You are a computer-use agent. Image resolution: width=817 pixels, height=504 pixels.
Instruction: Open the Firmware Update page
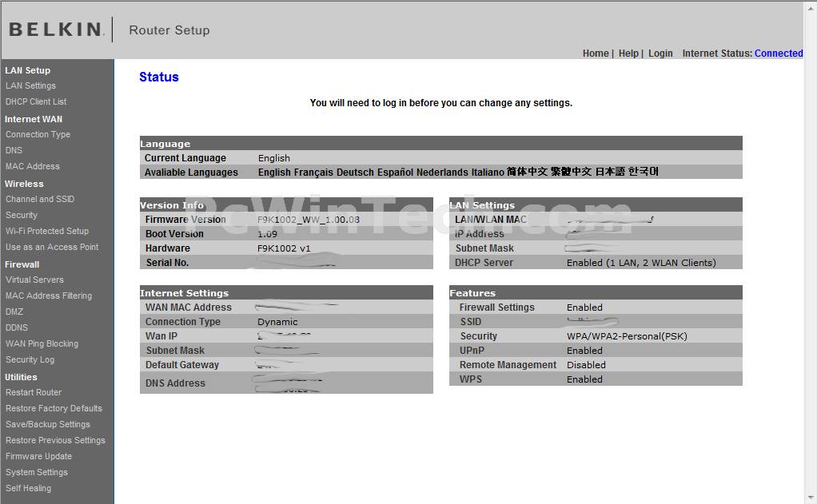(39, 456)
